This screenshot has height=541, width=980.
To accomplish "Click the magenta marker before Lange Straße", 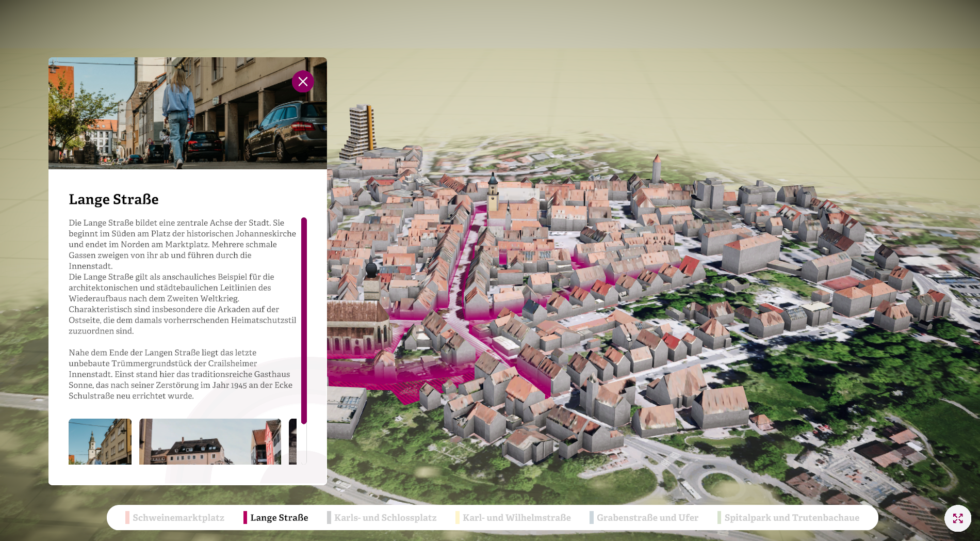I will point(245,518).
